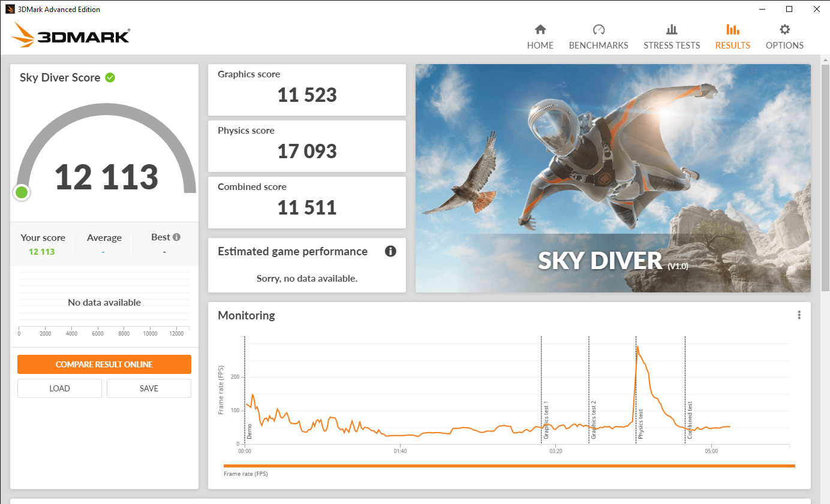This screenshot has height=504, width=830.
Task: Click the green validation checkmark icon
Action: coord(110,77)
